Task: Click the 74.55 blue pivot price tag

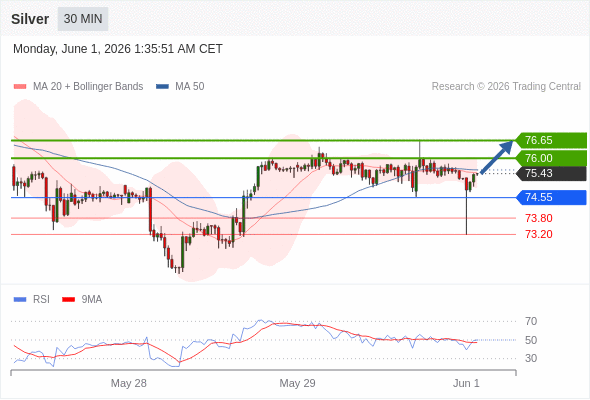Action: (x=550, y=198)
